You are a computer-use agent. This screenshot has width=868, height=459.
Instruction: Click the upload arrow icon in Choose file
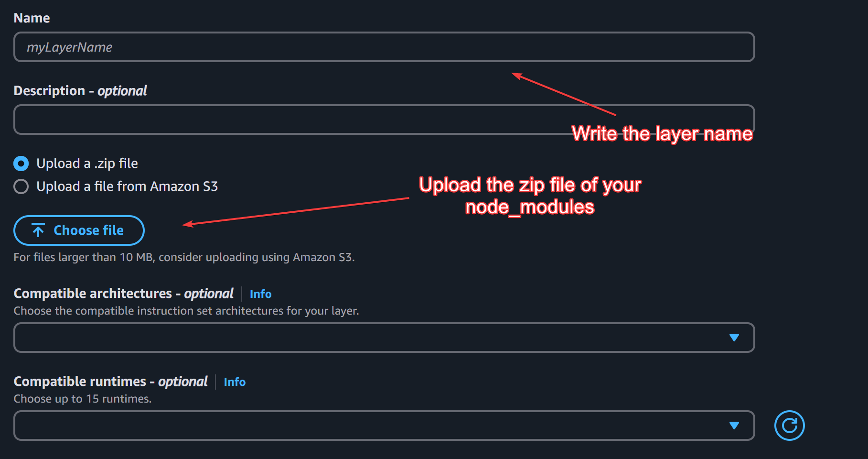tap(38, 230)
